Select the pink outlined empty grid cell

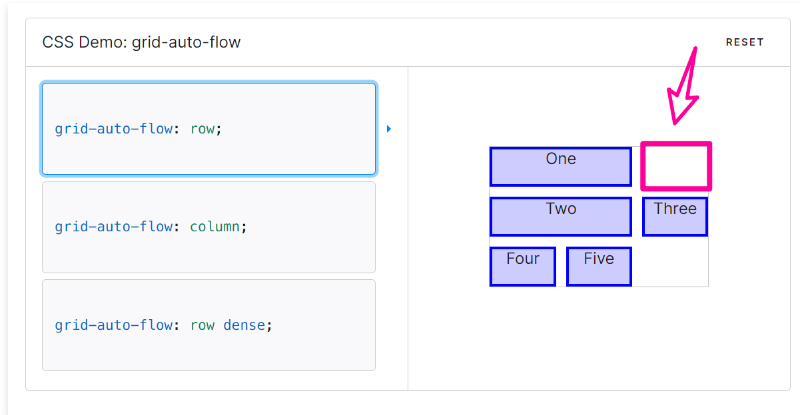(x=676, y=166)
